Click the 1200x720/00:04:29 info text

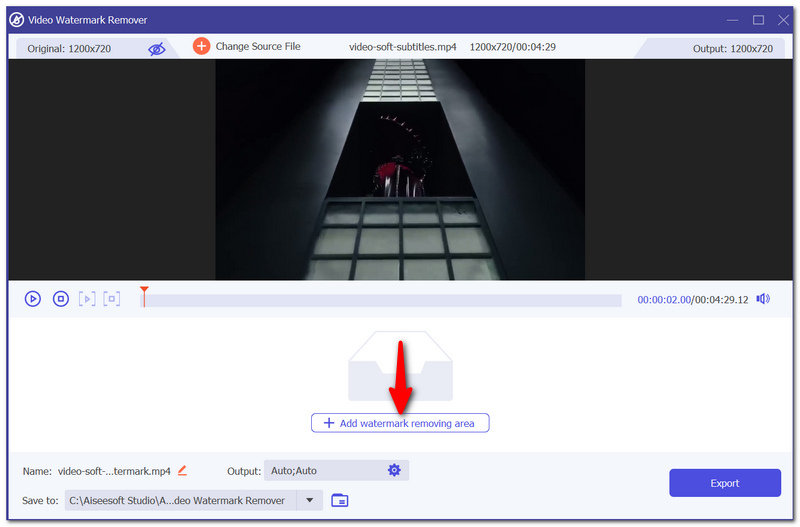point(512,47)
